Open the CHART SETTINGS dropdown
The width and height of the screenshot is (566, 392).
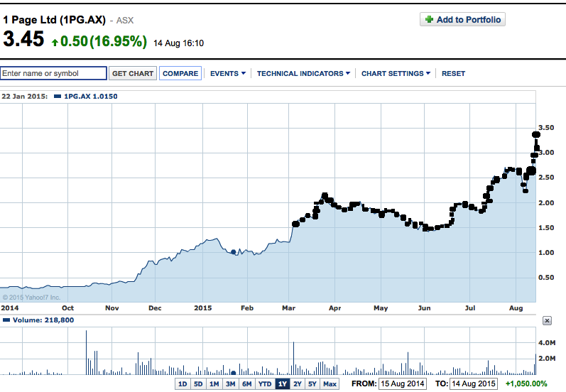(x=396, y=73)
